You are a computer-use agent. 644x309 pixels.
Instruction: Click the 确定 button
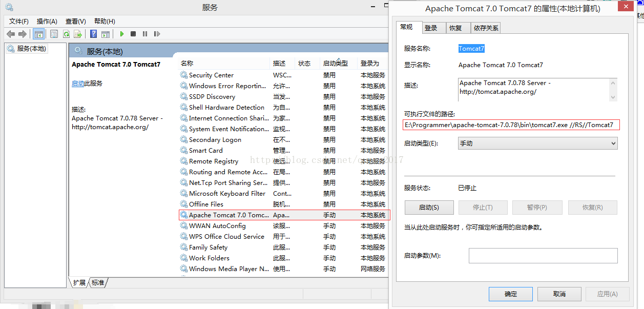point(511,294)
